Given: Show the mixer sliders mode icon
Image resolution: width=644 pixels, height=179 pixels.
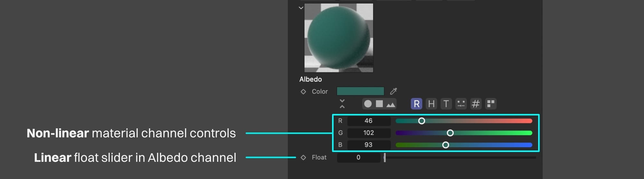Looking at the screenshot, I should click(x=461, y=104).
